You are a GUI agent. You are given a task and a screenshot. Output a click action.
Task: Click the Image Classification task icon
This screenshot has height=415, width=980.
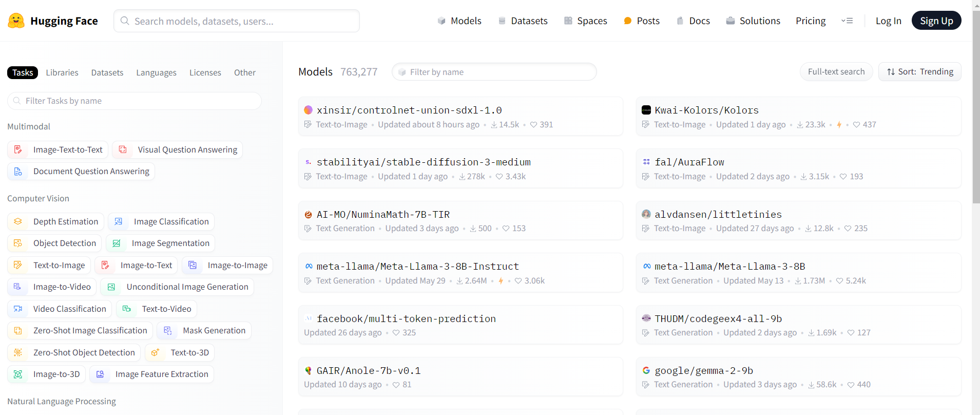point(119,221)
